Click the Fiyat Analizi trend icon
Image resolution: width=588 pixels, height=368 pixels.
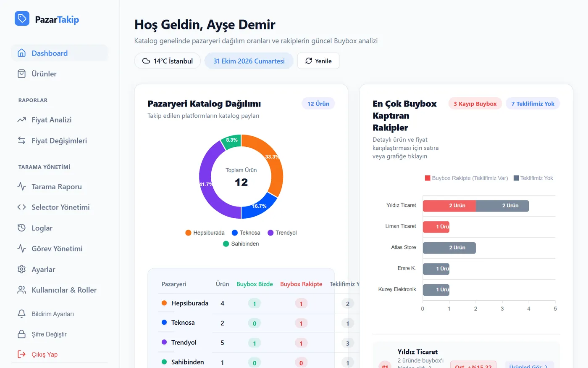pyautogui.click(x=21, y=120)
